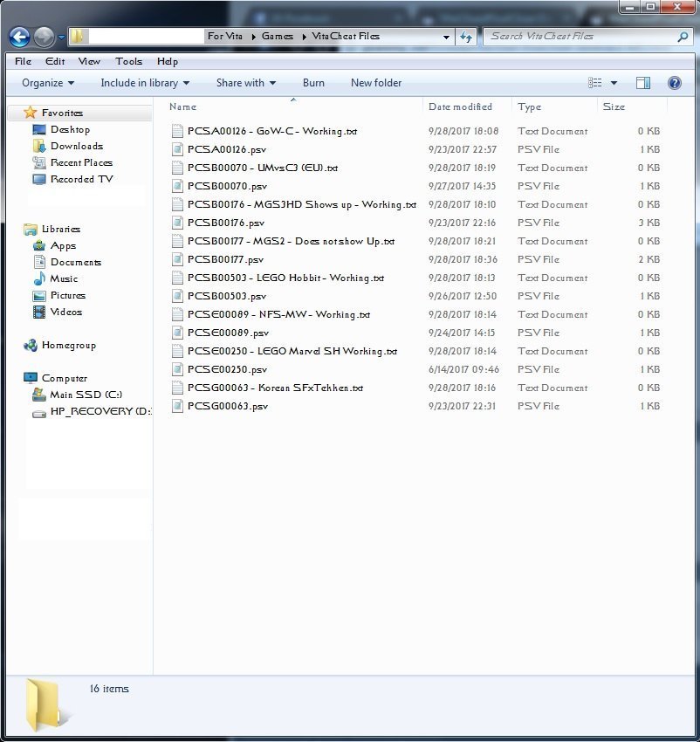Viewport: 700px width, 742px height.
Task: Select PCSB00176 - MGS3HD Shows up file icon
Action: tap(177, 204)
